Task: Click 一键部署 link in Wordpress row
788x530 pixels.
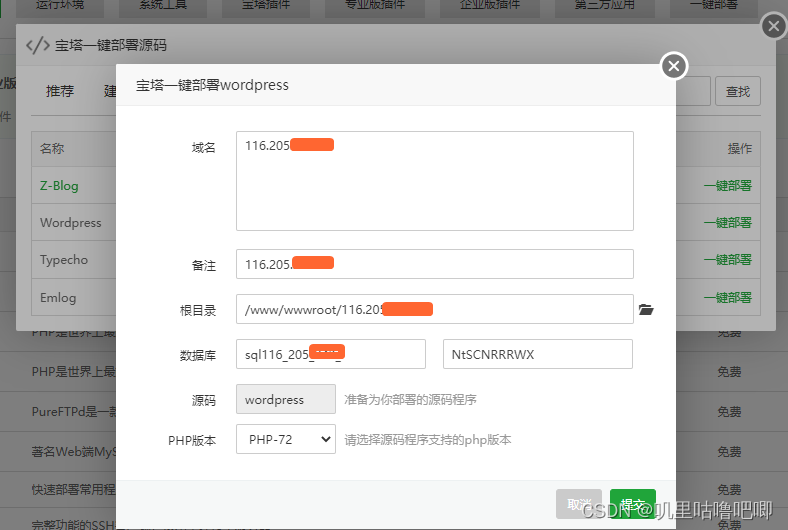Action: [728, 223]
